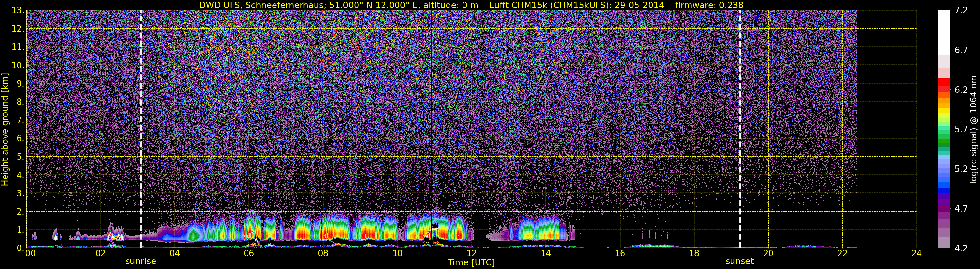Click the 4.7 colorbar tick value

click(961, 209)
